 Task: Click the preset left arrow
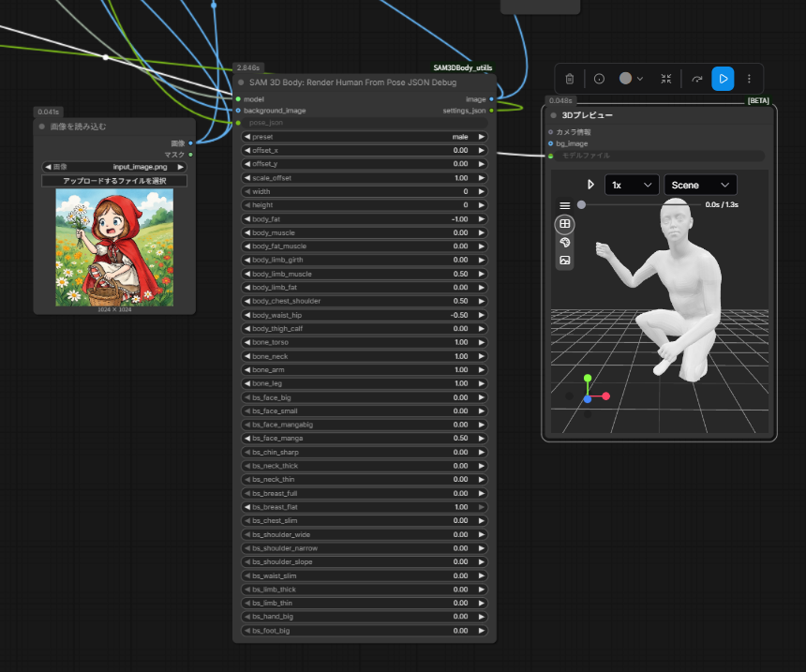click(x=247, y=137)
